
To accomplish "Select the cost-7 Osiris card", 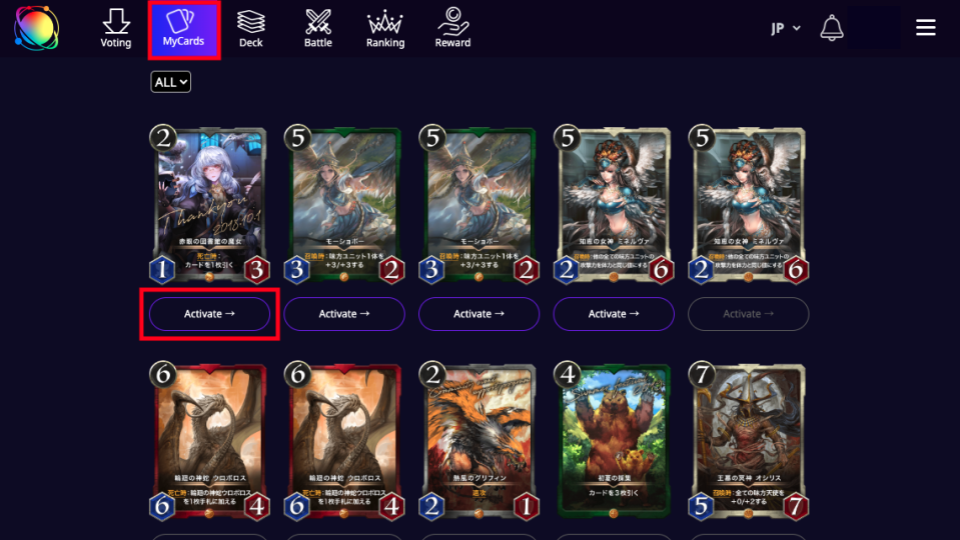I will (x=748, y=441).
